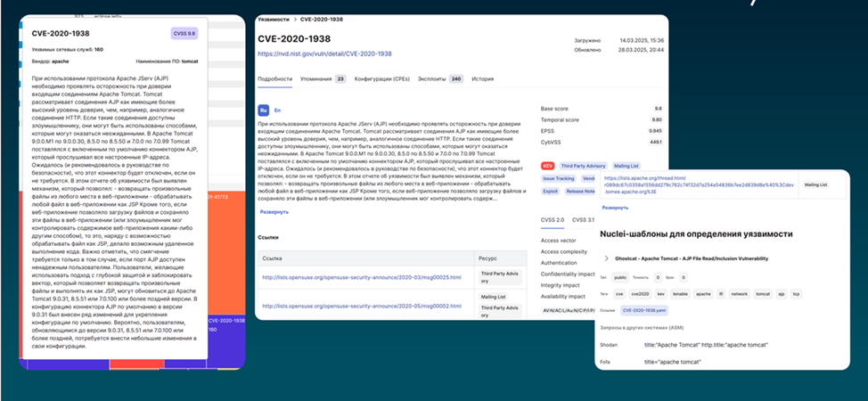Click the Release Note tag

point(580,192)
